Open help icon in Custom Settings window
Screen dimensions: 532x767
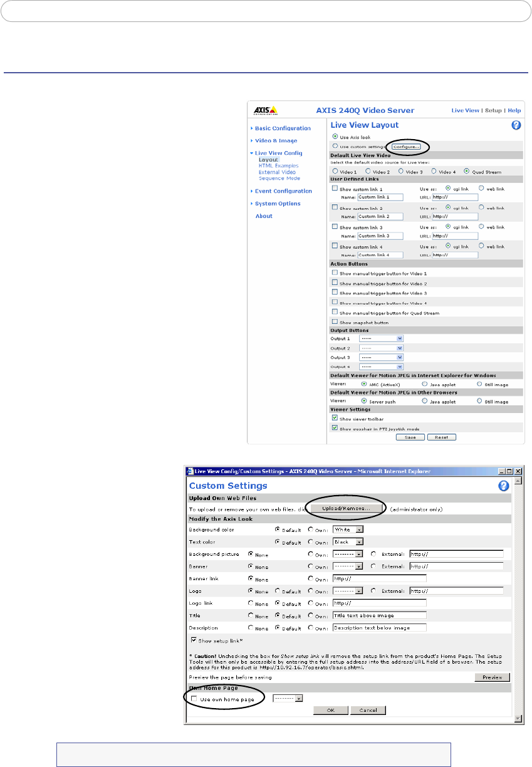pos(503,486)
